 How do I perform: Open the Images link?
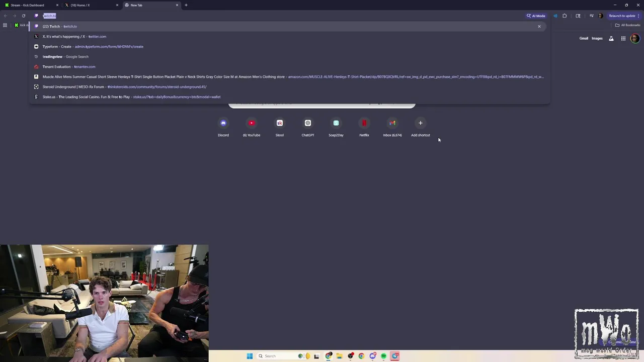coord(597,38)
